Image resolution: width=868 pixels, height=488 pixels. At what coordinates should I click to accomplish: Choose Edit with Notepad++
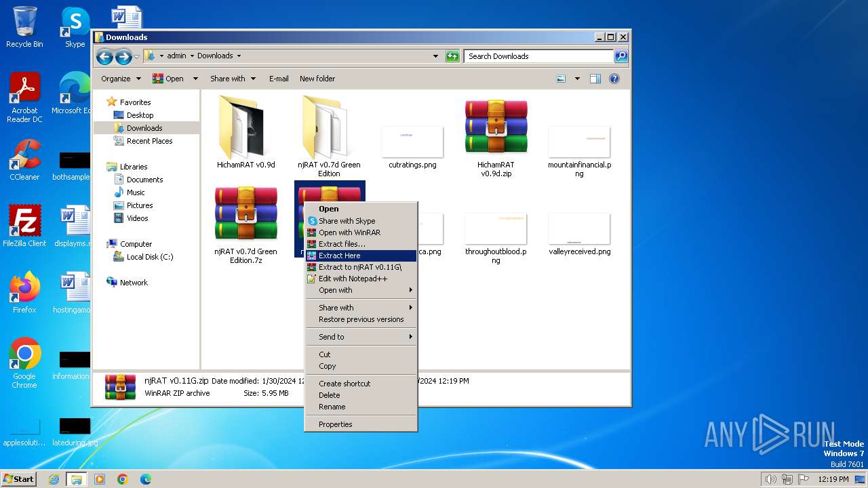(361, 279)
